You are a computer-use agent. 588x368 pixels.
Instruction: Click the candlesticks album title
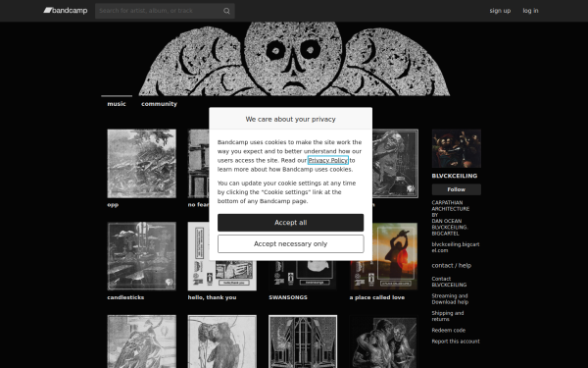click(125, 297)
